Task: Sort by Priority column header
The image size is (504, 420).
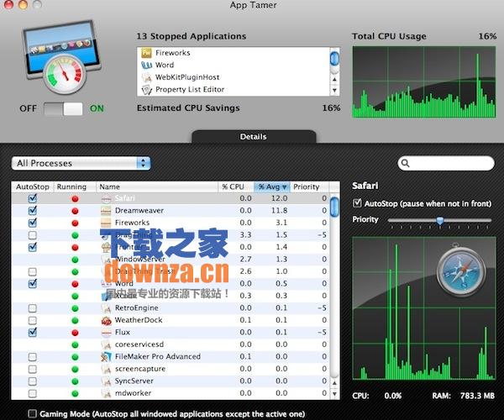Action: (309, 186)
